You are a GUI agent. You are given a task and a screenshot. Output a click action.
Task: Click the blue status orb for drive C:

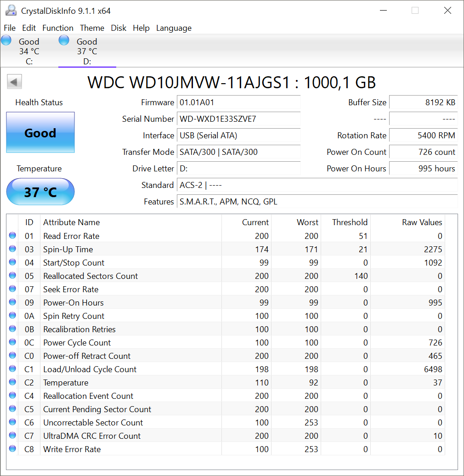coord(6,40)
